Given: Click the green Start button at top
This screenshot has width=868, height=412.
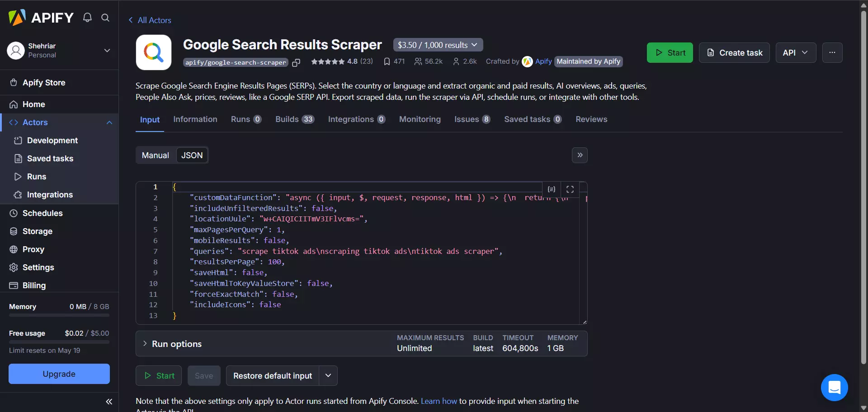Looking at the screenshot, I should tap(670, 52).
